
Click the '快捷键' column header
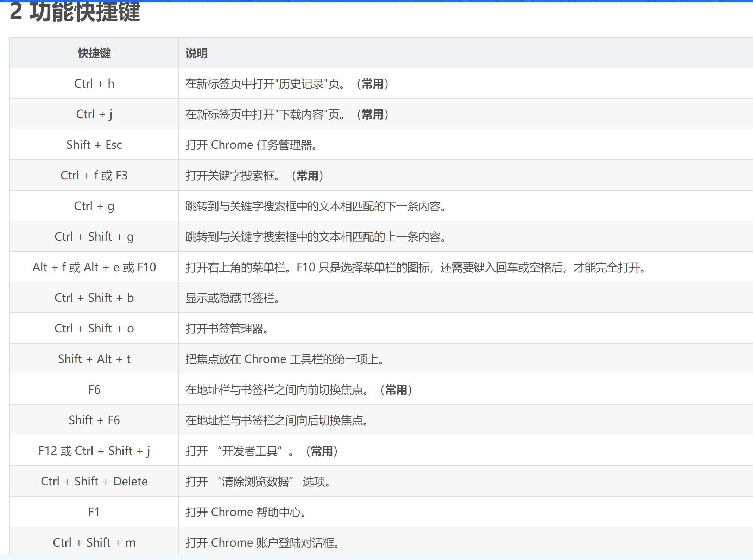point(94,53)
